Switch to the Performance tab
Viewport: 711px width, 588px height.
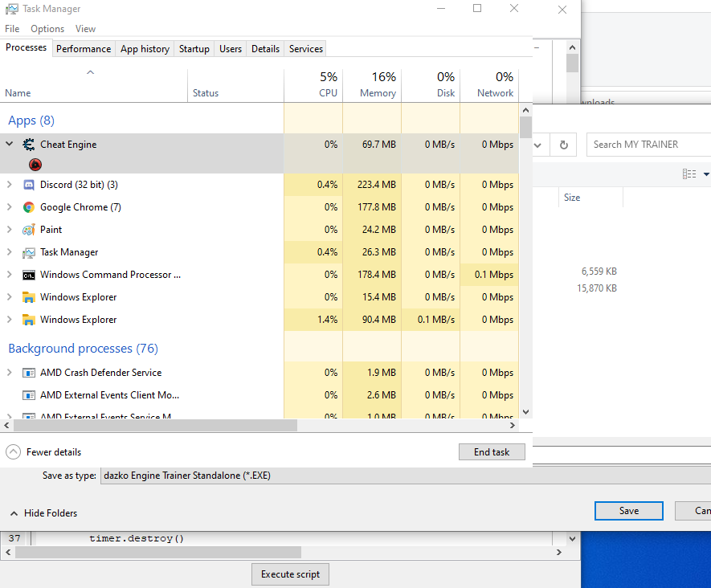84,49
